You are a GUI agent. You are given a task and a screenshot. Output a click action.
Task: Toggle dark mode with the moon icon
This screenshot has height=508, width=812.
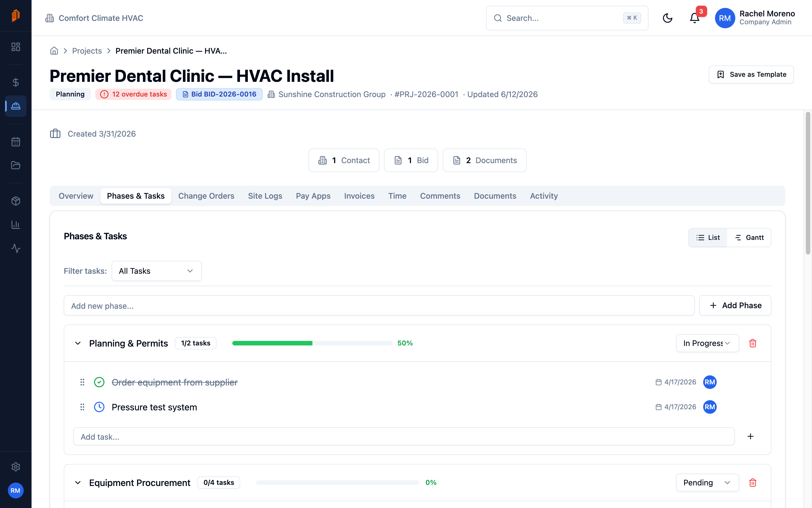[x=667, y=18]
